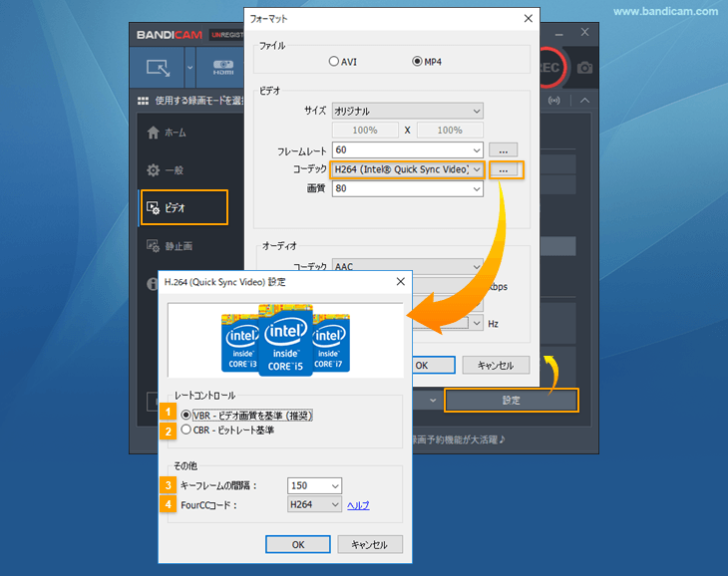Open the サイズ dropdown showing オリジナル
Screen dimensions: 728x576
408,111
